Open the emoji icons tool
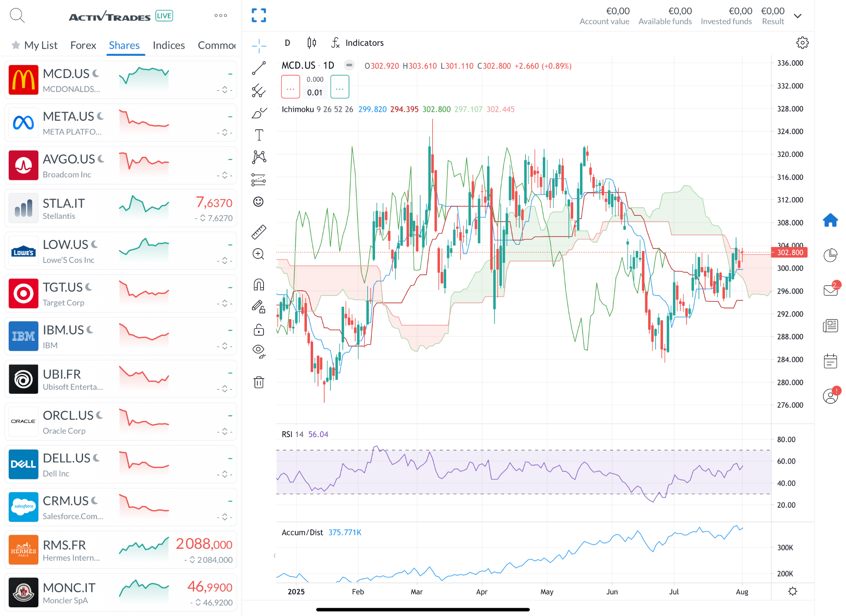The width and height of the screenshot is (846, 616). point(259,201)
